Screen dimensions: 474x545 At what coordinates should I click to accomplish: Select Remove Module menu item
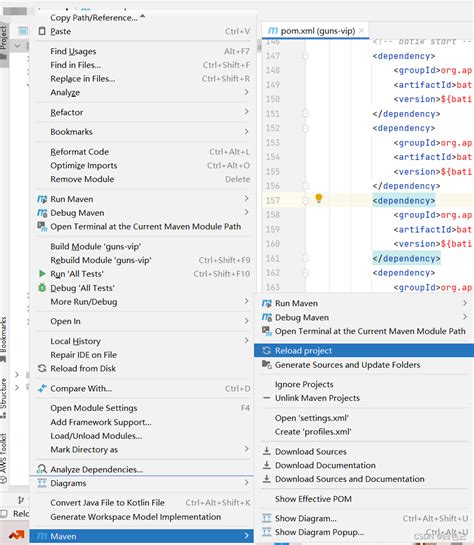(x=143, y=179)
